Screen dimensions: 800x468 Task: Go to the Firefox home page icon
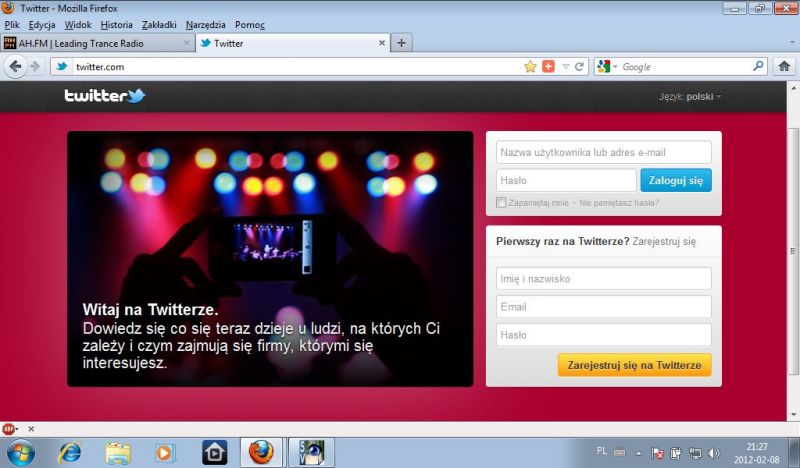(x=784, y=66)
